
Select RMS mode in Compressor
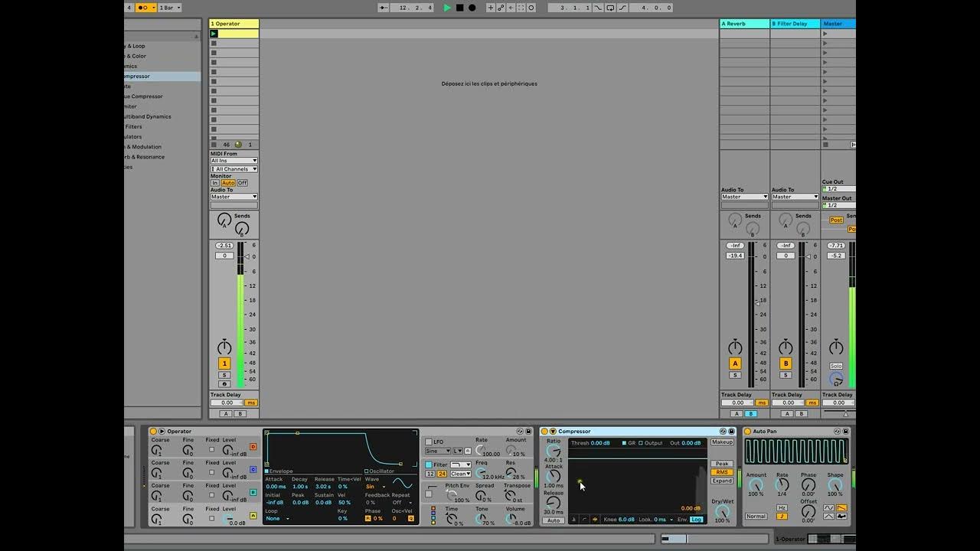[722, 472]
